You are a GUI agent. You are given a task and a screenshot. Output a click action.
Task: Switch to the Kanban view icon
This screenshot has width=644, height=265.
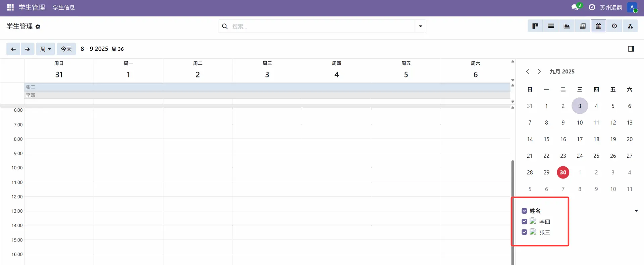pos(535,26)
